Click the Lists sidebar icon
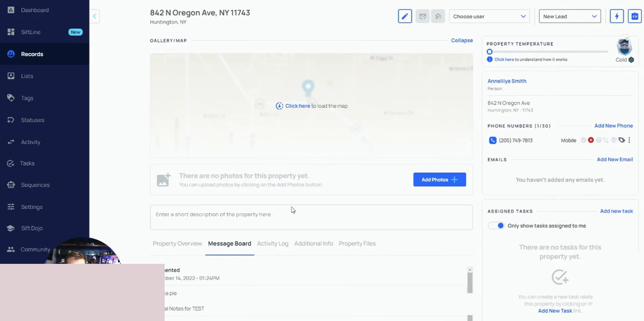 (x=11, y=76)
